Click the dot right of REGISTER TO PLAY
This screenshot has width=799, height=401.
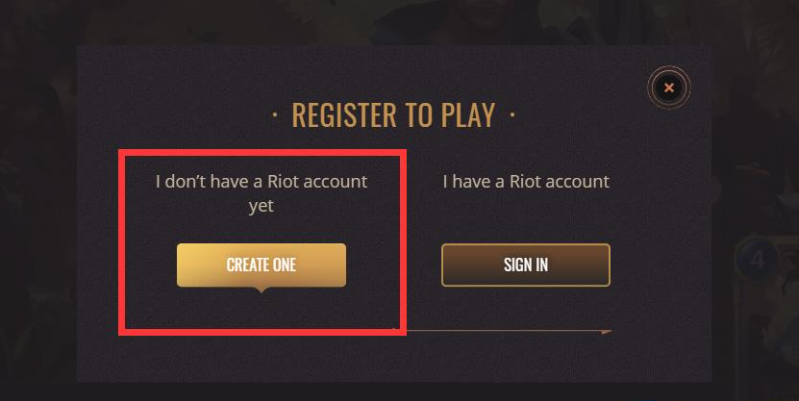point(512,116)
